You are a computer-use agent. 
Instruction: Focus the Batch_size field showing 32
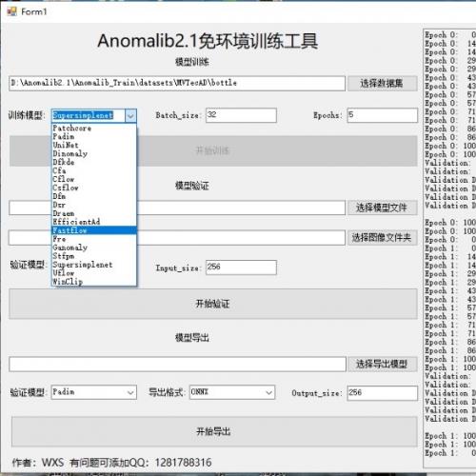click(241, 115)
